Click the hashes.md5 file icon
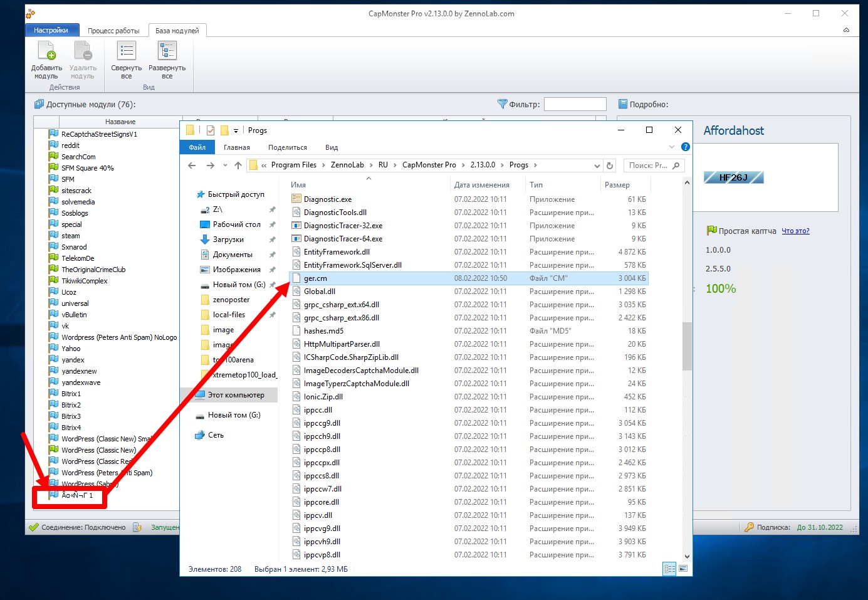This screenshot has height=600, width=868. point(296,330)
